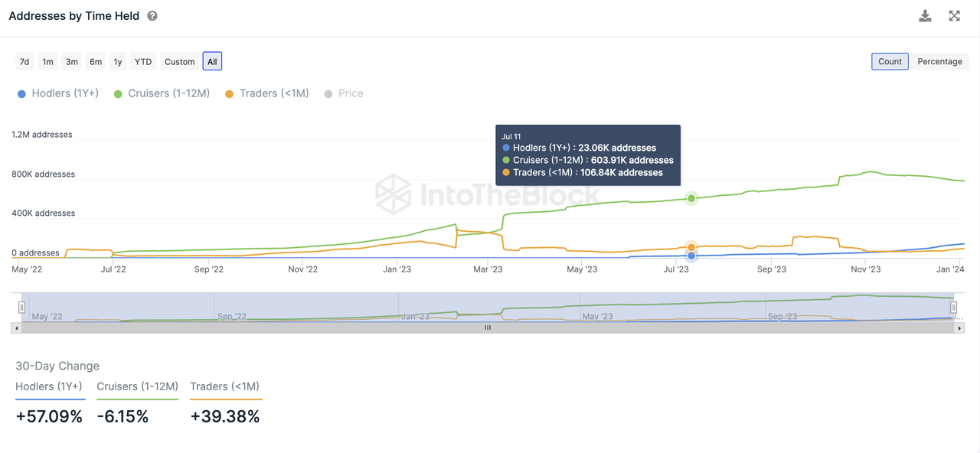Screen dimensions: 980x453
Task: Select the YTD time range
Action: click(x=143, y=61)
